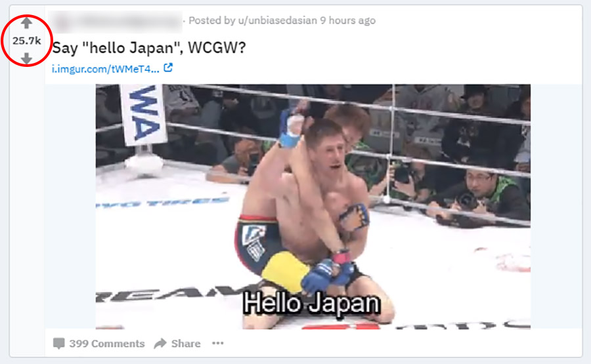Open the MMA fight GIF preview
Viewport: 591px width, 364px height.
(313, 207)
